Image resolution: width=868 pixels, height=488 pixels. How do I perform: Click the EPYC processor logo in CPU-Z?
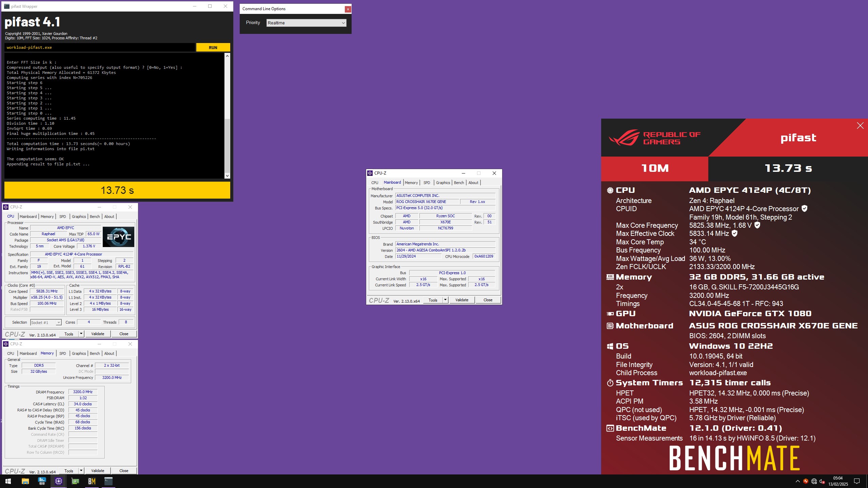(x=118, y=237)
